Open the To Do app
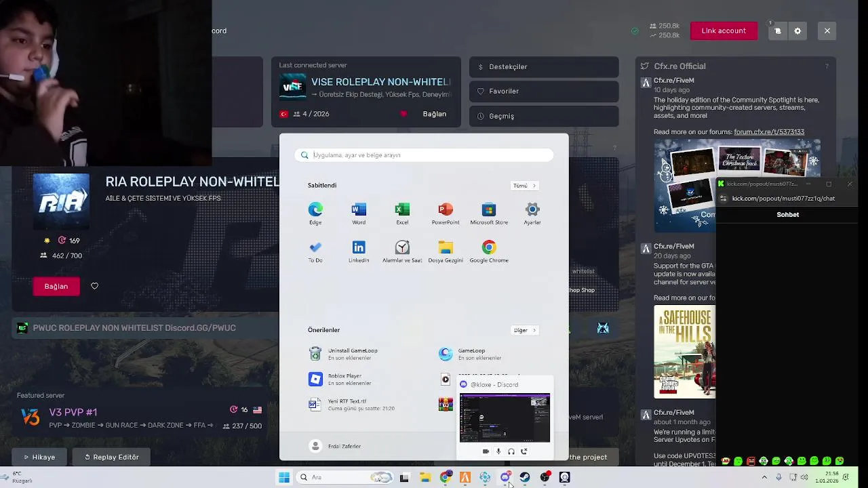 pyautogui.click(x=315, y=251)
